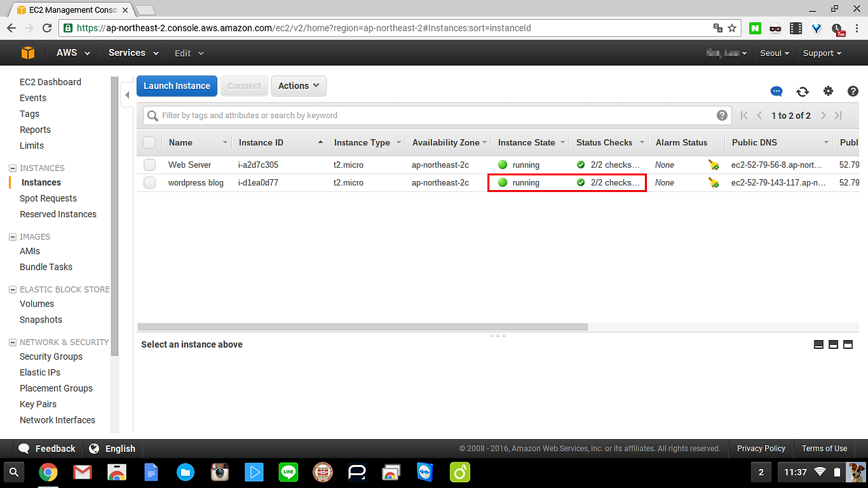Screen dimensions: 868x488
Task: Open EC2 Dashboard in sidebar
Action: point(50,82)
